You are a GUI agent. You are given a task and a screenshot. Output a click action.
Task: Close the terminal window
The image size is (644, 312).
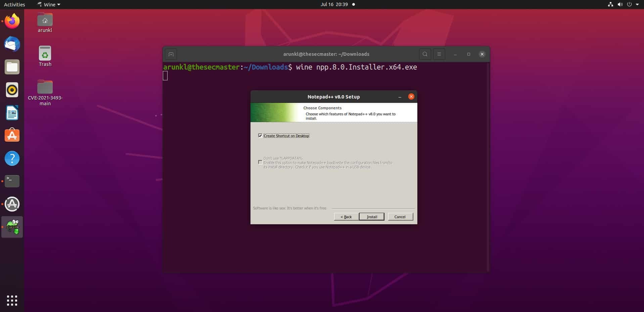pyautogui.click(x=482, y=54)
